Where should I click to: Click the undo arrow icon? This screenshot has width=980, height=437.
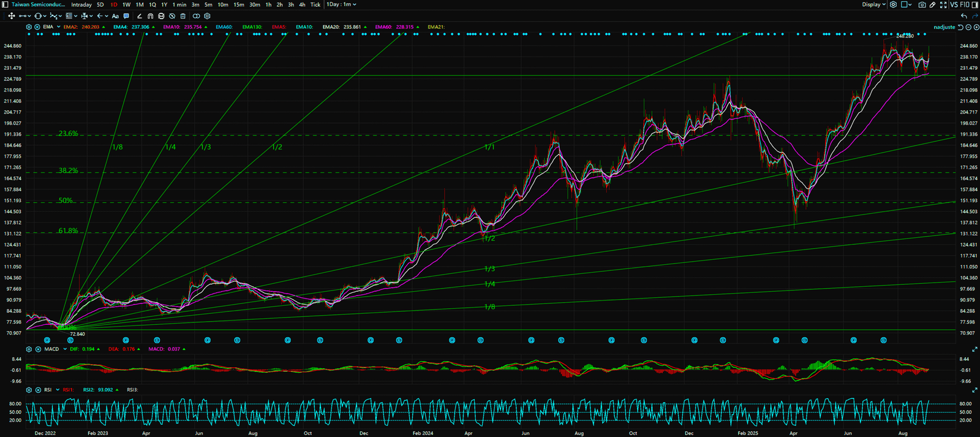pyautogui.click(x=964, y=16)
